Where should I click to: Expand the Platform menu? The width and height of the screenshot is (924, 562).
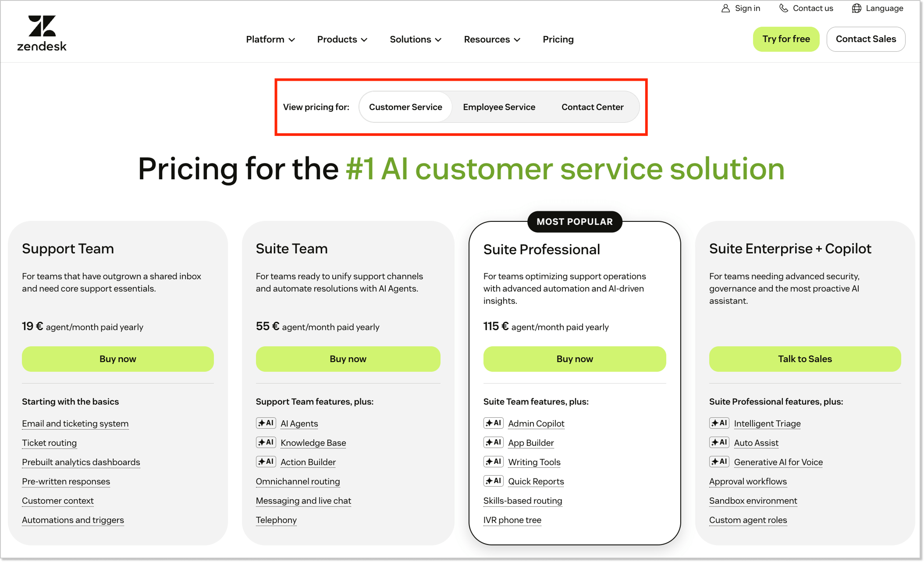click(x=270, y=39)
